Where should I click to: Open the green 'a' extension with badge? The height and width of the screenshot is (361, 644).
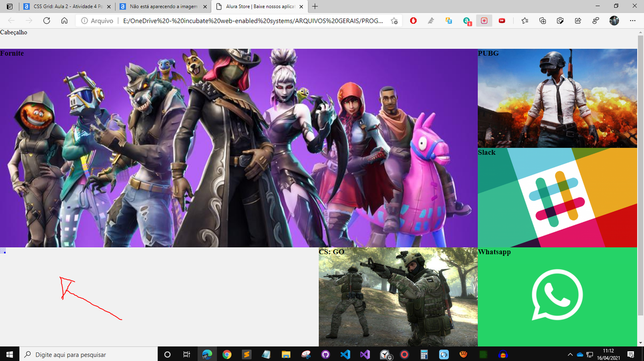point(466,21)
